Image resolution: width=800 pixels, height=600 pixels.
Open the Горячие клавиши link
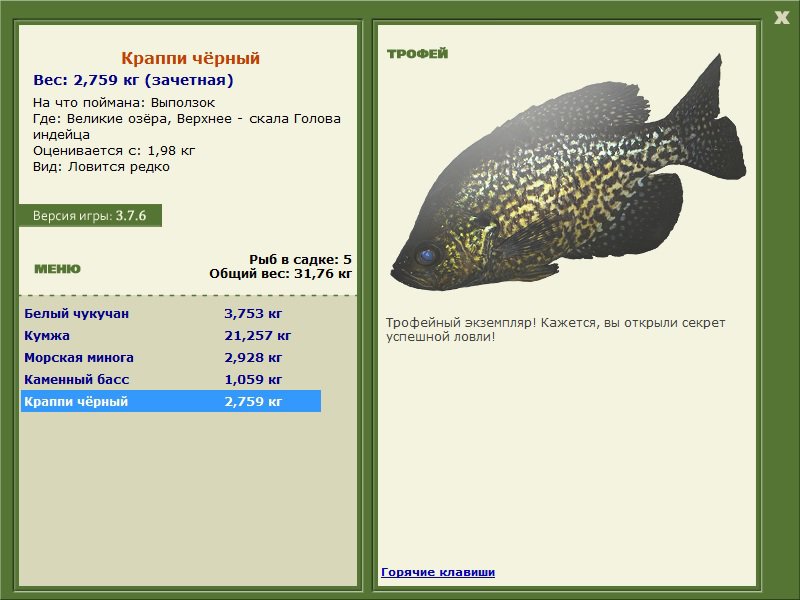(438, 572)
